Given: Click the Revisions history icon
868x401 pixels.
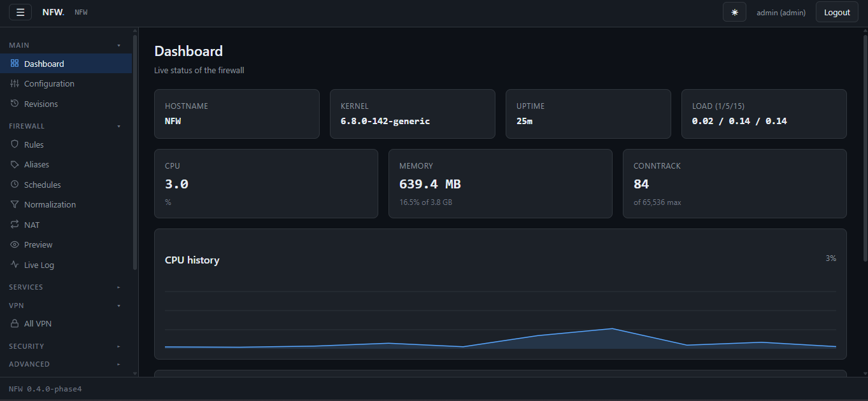Looking at the screenshot, I should [x=15, y=104].
